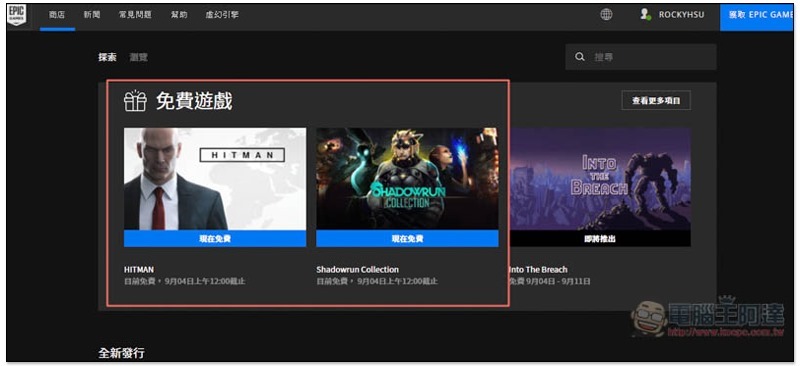This screenshot has width=800, height=366.
Task: Click the 搜尋 search input field
Action: (x=641, y=57)
